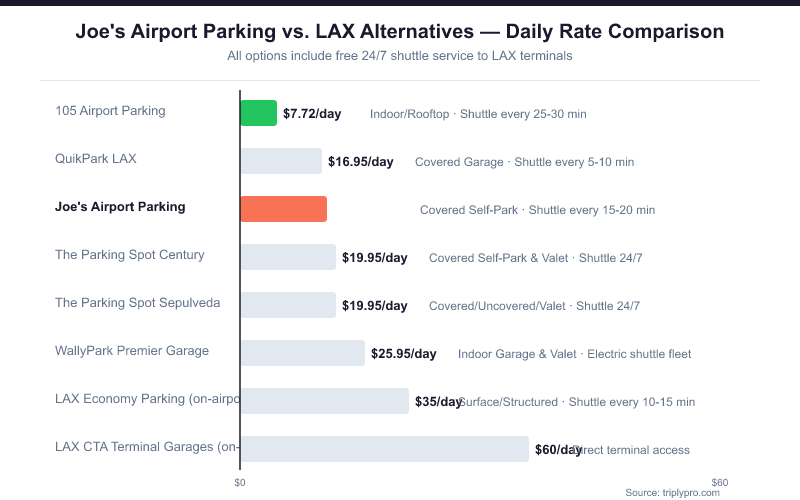Click the $7.72/day price label
The height and width of the screenshot is (500, 800).
[x=312, y=114]
